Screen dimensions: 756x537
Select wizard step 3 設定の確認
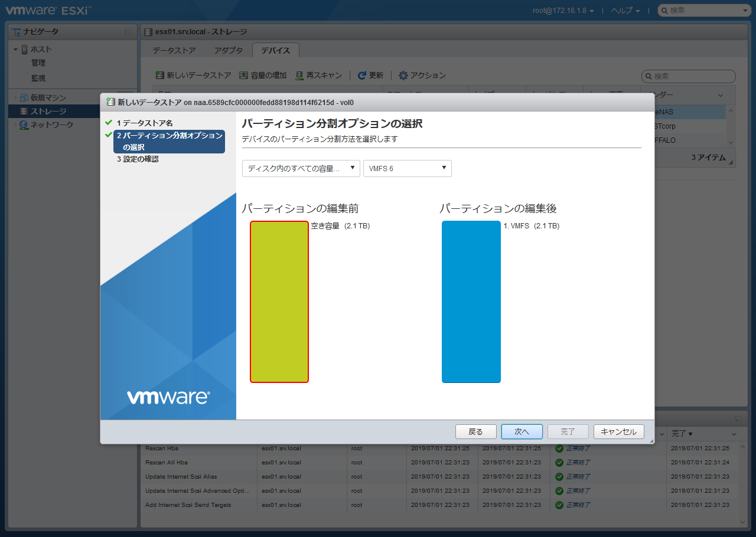click(138, 159)
